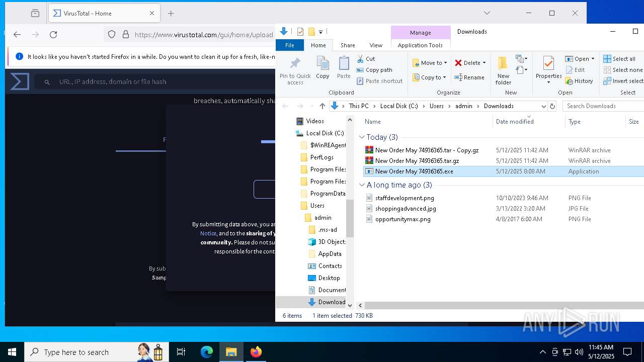The height and width of the screenshot is (362, 644).
Task: Click the Home ribbon tab
Action: [x=318, y=45]
